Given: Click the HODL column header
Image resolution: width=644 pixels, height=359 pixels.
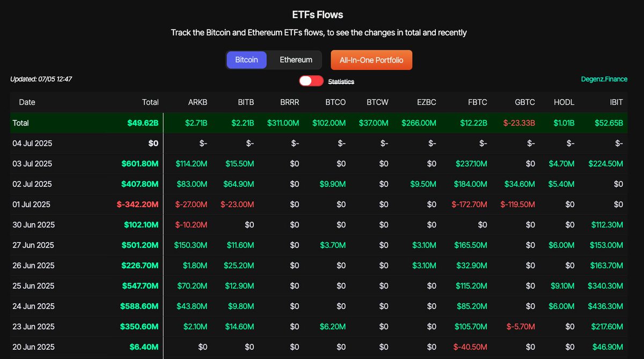Looking at the screenshot, I should tap(565, 102).
